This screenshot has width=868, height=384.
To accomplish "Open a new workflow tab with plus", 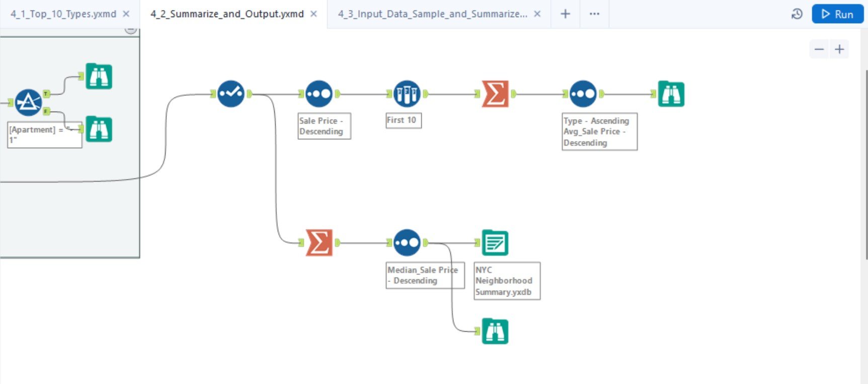I will pos(566,14).
